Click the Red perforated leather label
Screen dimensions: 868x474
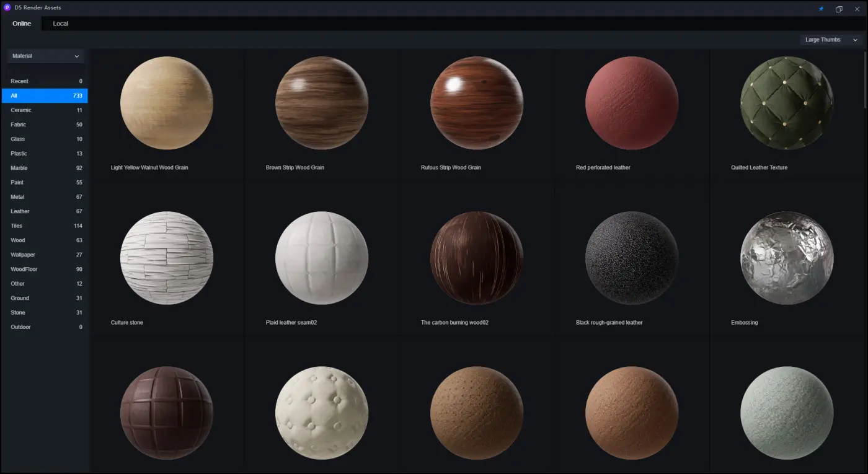click(603, 168)
